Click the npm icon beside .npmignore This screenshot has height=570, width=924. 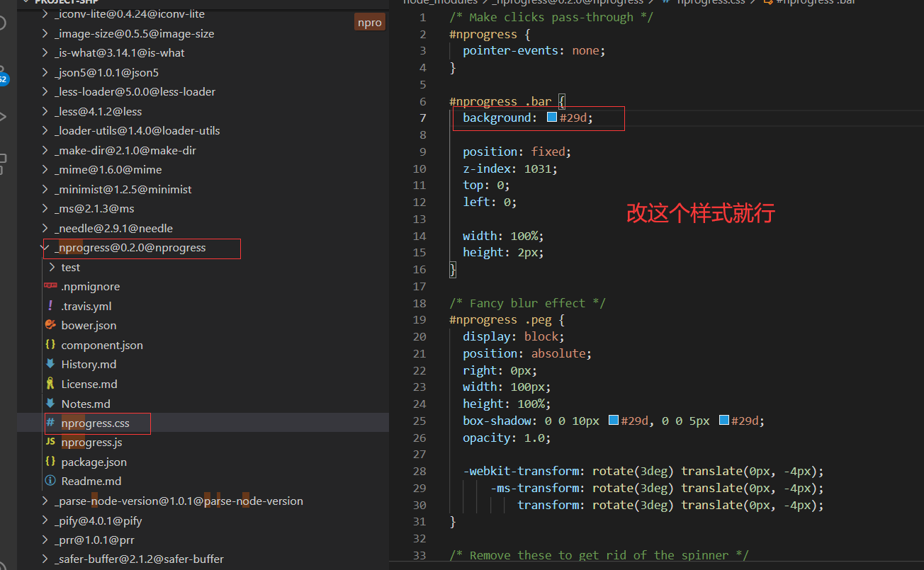[50, 286]
